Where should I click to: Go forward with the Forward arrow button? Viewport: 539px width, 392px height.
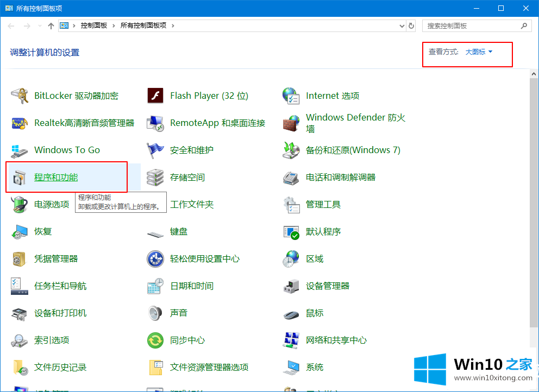27,26
